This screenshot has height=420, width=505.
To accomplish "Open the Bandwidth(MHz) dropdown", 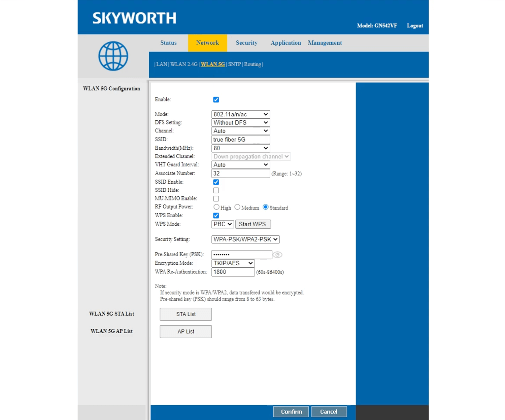I will pos(240,148).
